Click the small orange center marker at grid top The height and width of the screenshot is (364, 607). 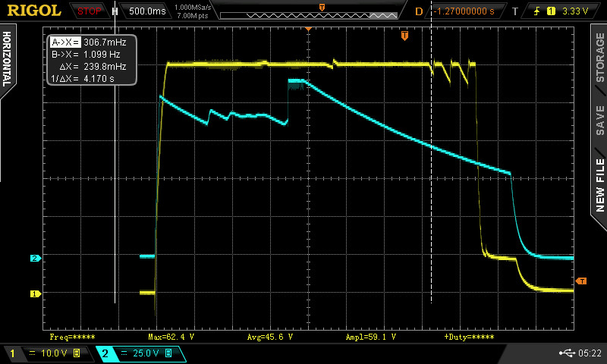309,29
